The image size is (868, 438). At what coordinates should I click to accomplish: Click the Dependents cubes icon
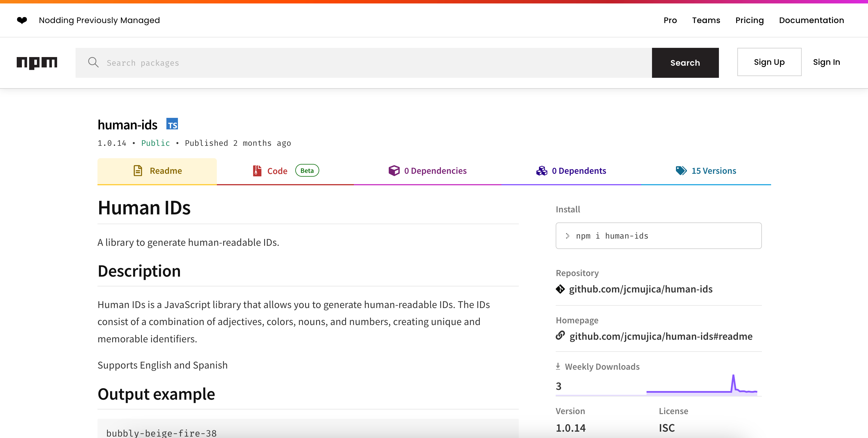[542, 171]
